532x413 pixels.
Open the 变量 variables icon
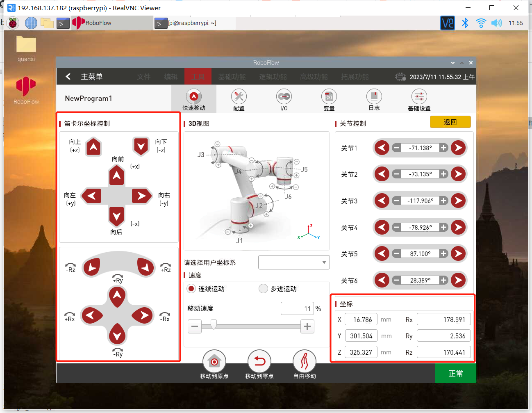(329, 97)
